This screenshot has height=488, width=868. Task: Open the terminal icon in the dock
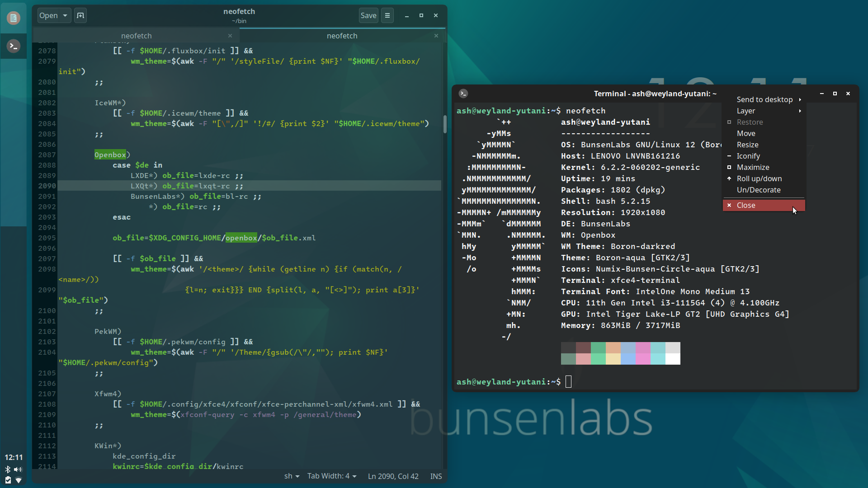(x=13, y=46)
